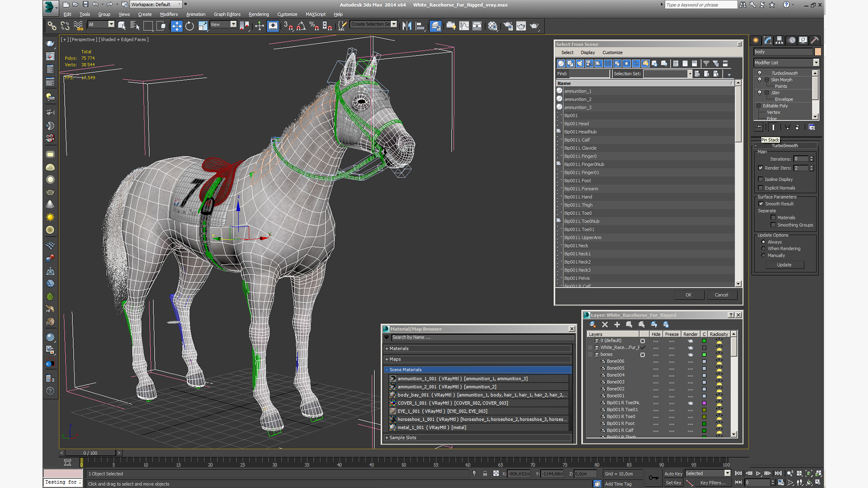Image resolution: width=868 pixels, height=488 pixels.
Task: Activate the Rotate tool in toolbar
Action: click(189, 26)
